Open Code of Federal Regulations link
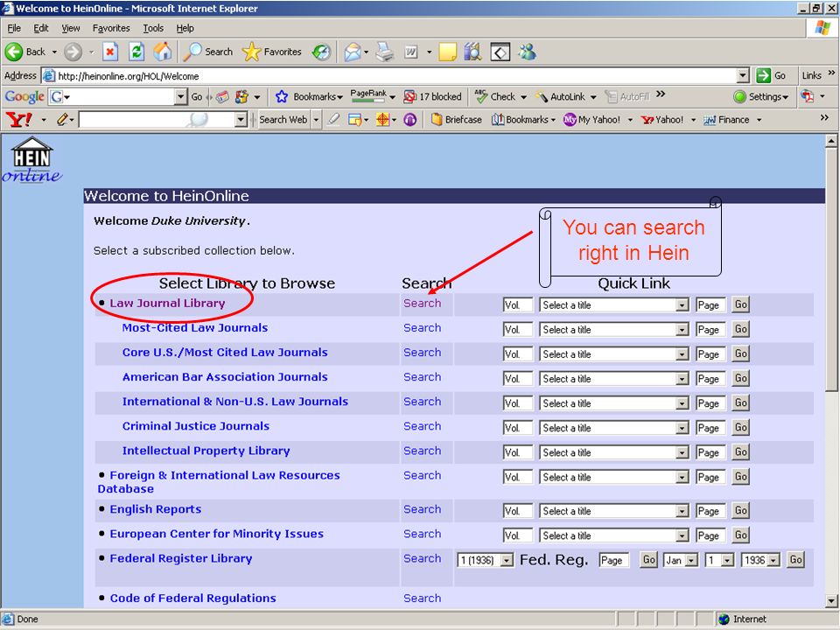The width and height of the screenshot is (840, 630). (x=192, y=598)
